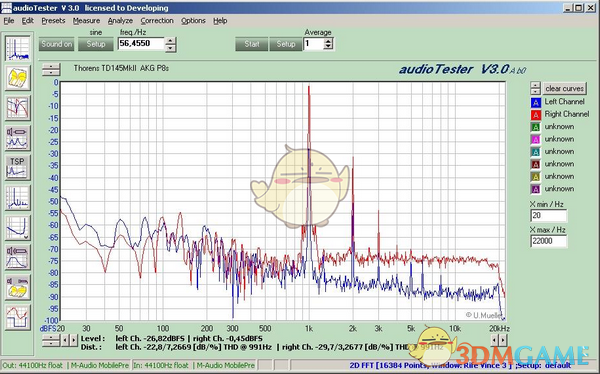Click the 'left Ch. -26,82dBFS' level readout

click(x=150, y=338)
